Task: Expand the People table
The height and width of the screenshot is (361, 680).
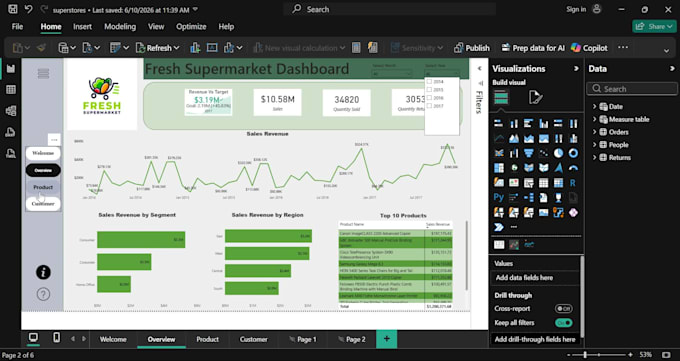Action: point(595,145)
